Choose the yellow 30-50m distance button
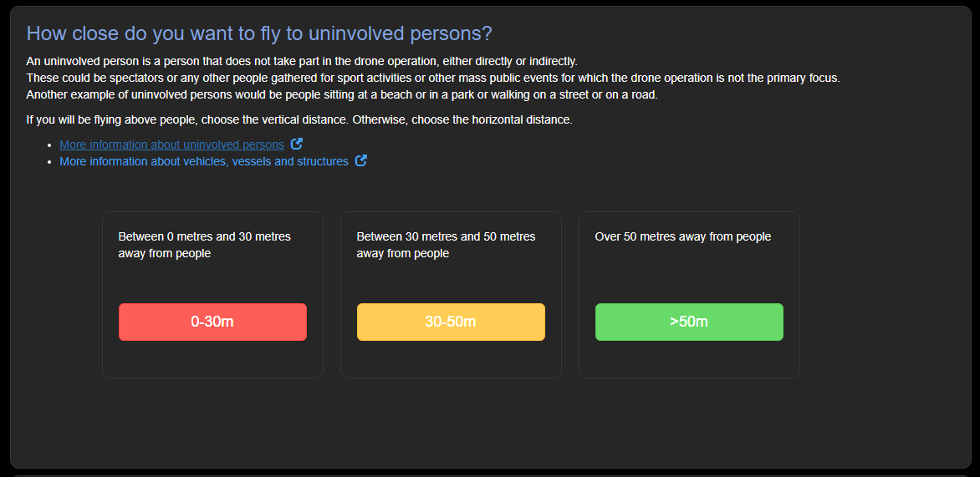980x477 pixels. pos(451,322)
